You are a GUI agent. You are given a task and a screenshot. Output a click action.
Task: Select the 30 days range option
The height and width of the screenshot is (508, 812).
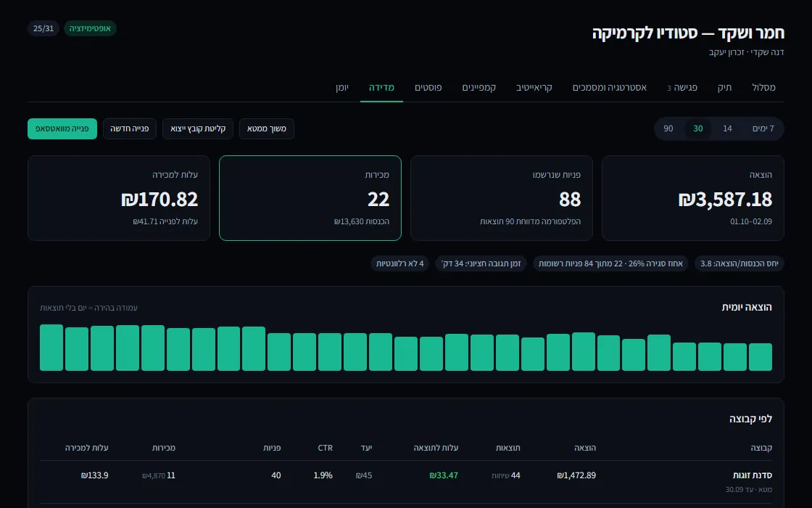tap(698, 128)
